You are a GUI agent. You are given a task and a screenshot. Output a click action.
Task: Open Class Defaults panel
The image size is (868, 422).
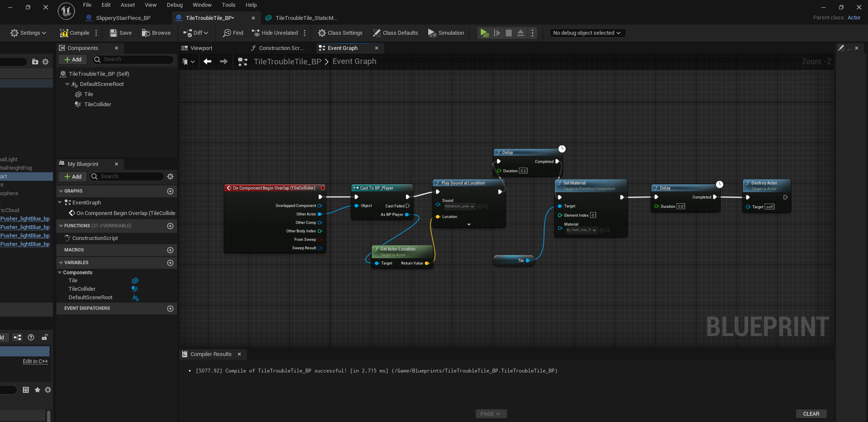point(395,33)
